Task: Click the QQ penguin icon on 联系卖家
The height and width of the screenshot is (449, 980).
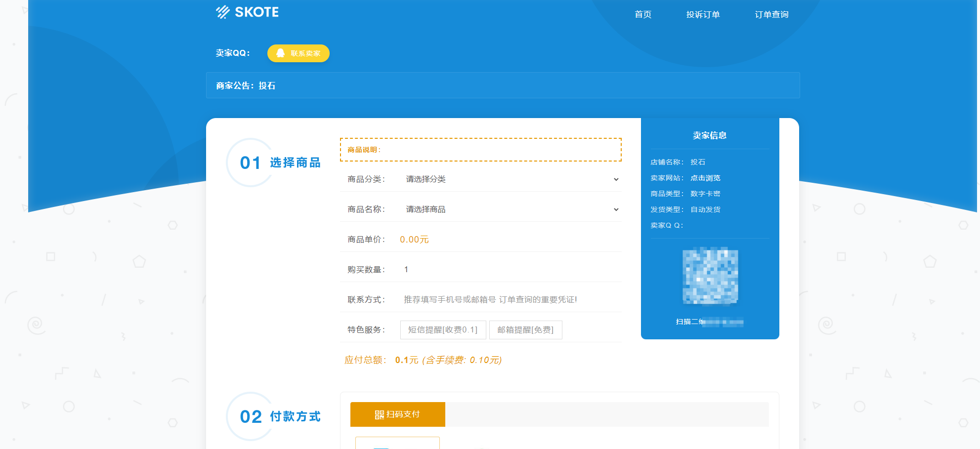Action: 280,53
